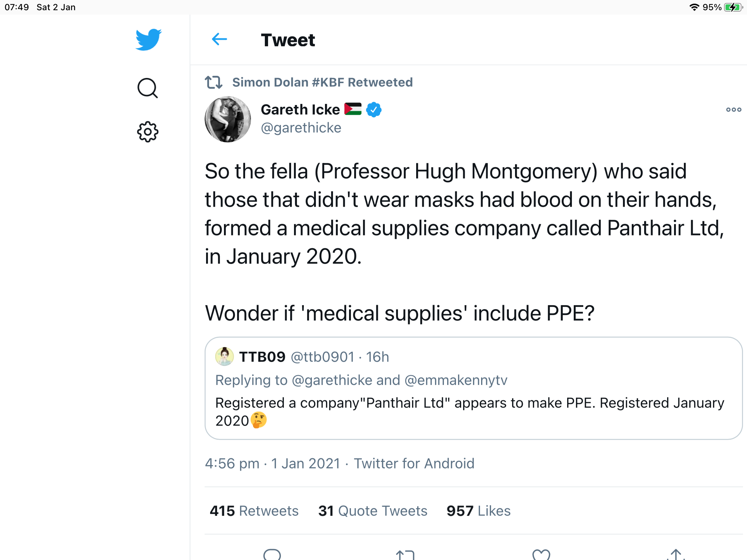Go back with the arrow icon
747x560 pixels.
point(219,39)
